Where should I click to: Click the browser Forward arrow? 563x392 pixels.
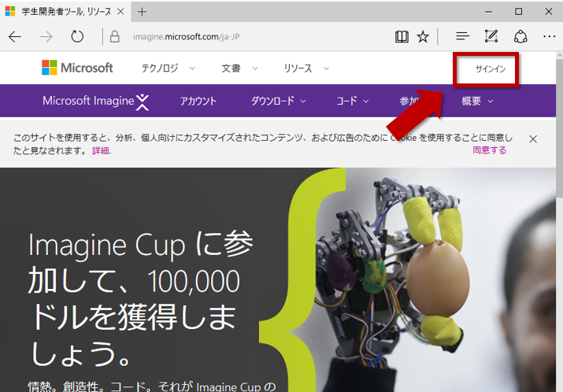click(x=46, y=37)
